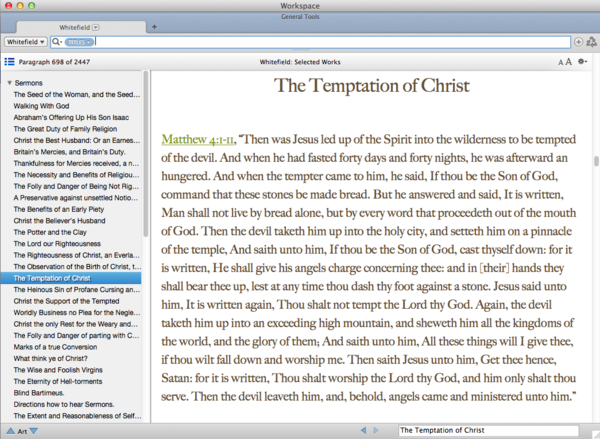Screen dimensions: 600x439
Task: Select sermon The Seed of the Woman
Action: coord(77,95)
